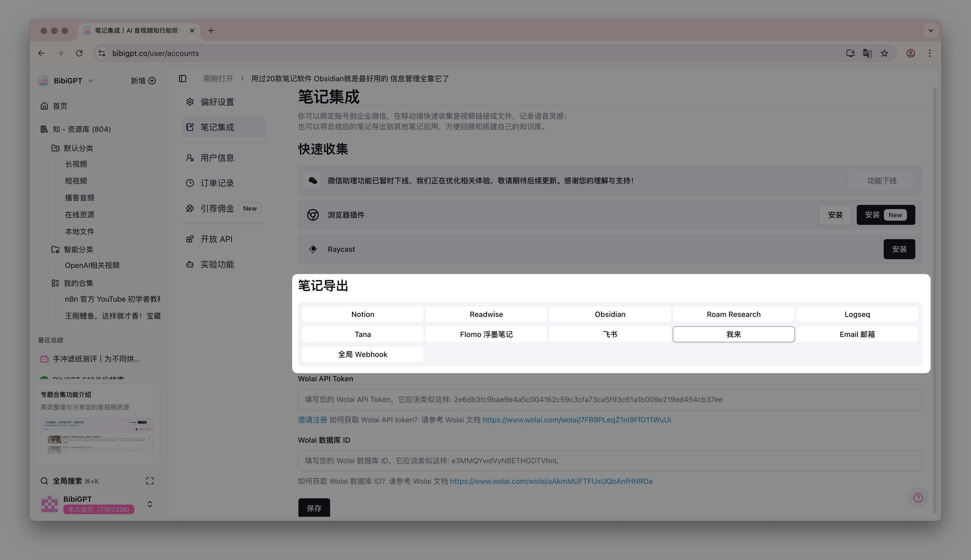Image resolution: width=971 pixels, height=560 pixels.
Task: Open fullscreen search expand icon
Action: coord(150,481)
